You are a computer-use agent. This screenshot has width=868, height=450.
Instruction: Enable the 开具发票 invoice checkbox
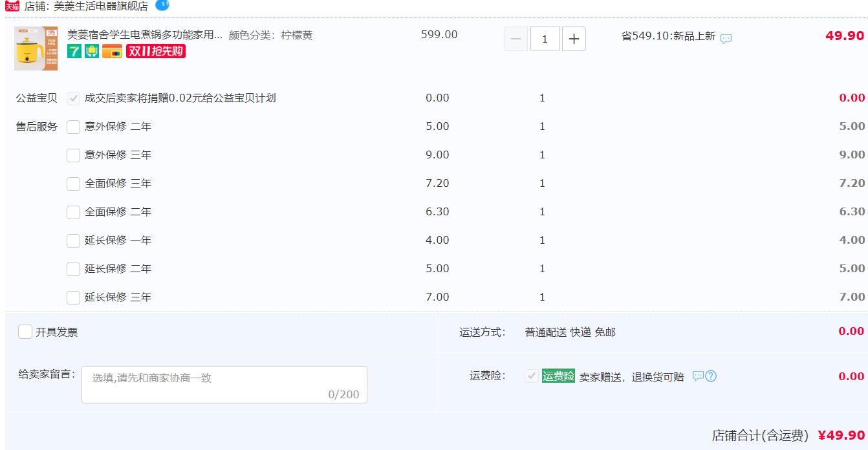(25, 332)
